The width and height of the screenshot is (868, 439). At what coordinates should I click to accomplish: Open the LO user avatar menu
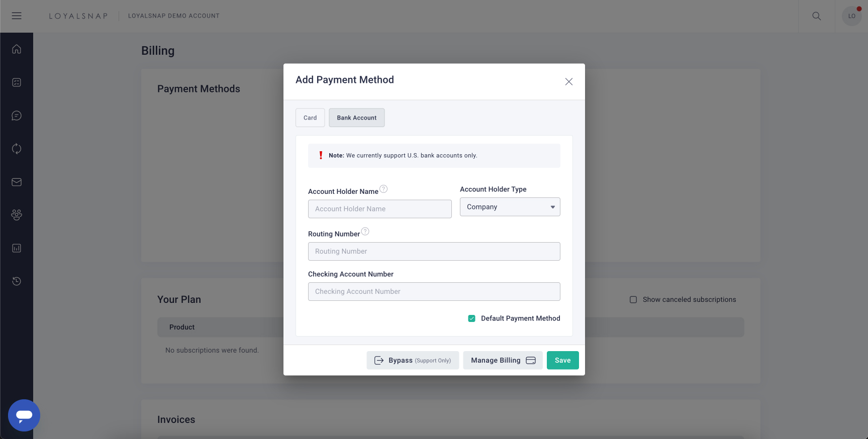point(851,16)
